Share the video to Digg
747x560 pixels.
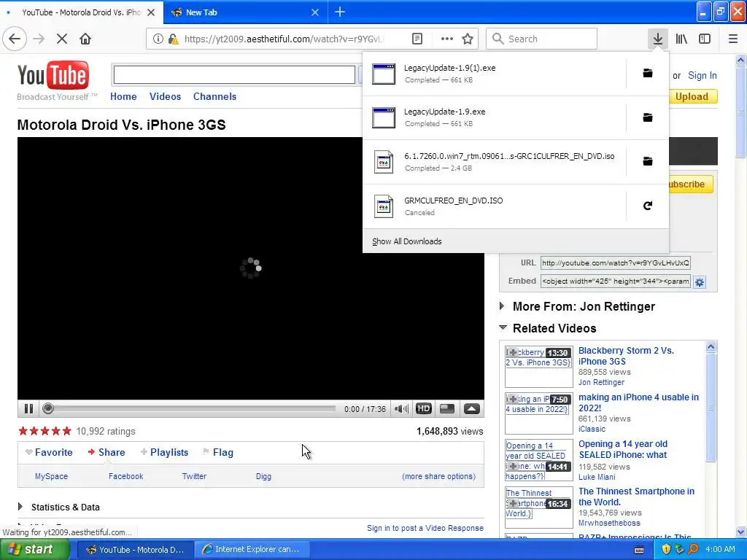[263, 476]
